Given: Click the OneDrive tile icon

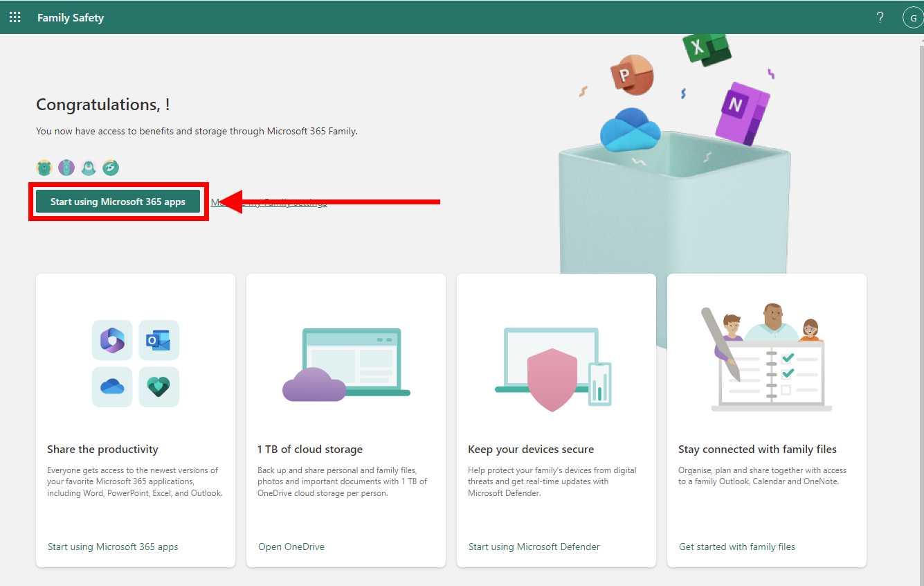Looking at the screenshot, I should [x=112, y=387].
